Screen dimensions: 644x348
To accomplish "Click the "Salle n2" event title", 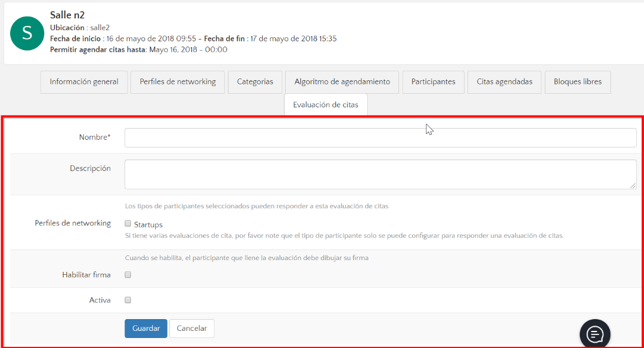I will tap(67, 15).
